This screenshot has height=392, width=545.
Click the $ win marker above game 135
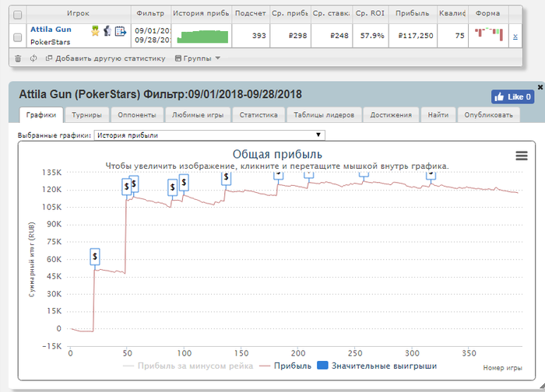pos(227,178)
